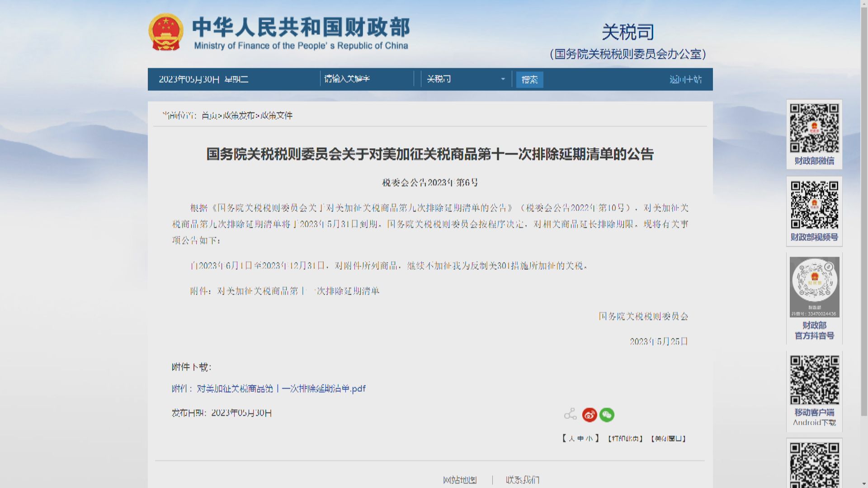The image size is (868, 488).
Task: Click the 搜索 search button
Action: (x=529, y=79)
